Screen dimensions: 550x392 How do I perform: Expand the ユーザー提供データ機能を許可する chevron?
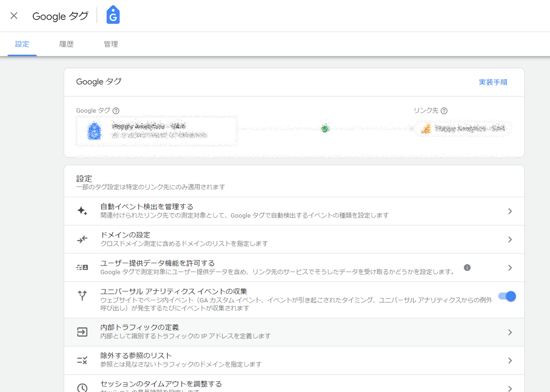(510, 267)
